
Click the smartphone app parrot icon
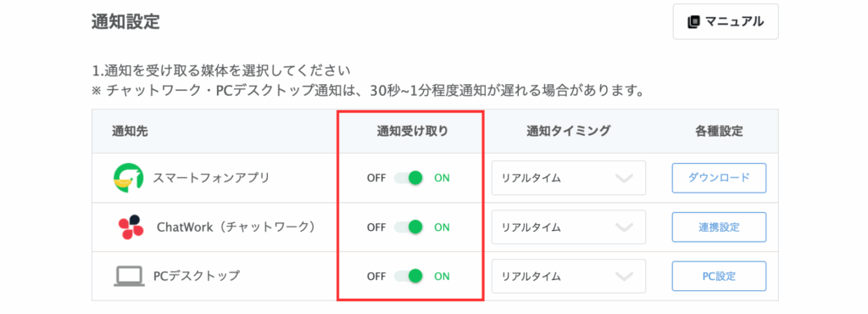[129, 178]
